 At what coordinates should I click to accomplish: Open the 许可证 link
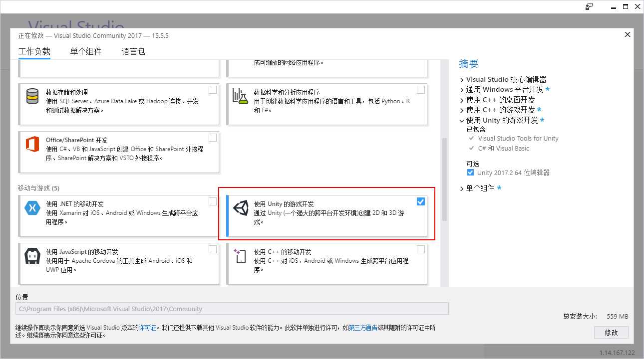tap(148, 328)
